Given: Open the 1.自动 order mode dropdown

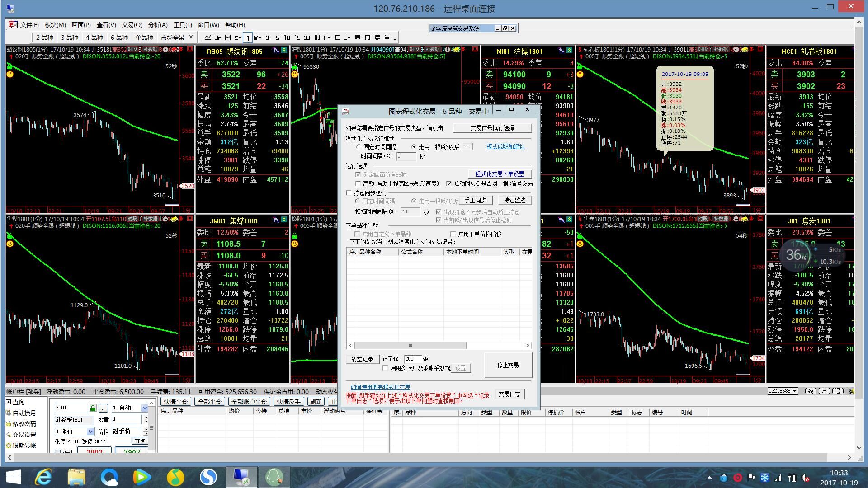Looking at the screenshot, I should pos(145,408).
